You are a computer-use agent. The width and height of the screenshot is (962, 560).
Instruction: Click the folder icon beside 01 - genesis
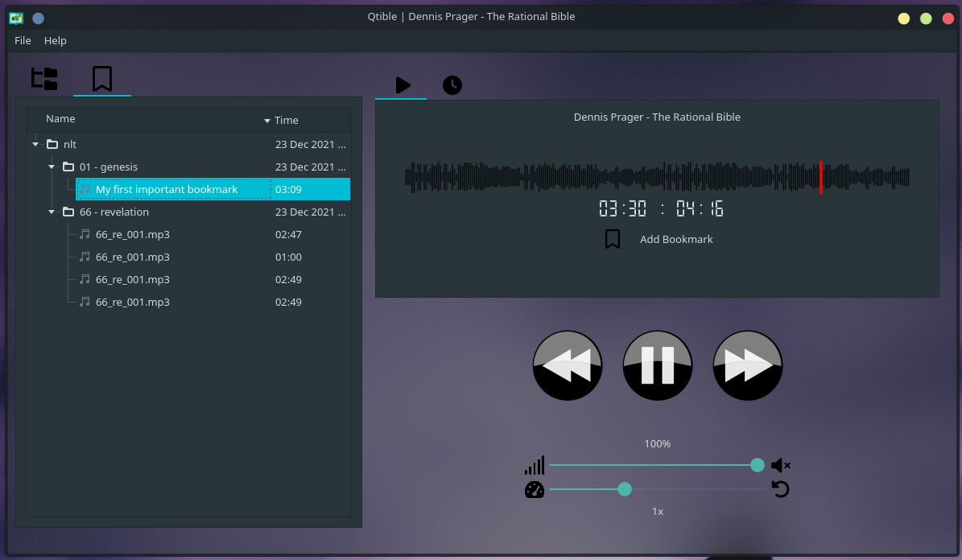pos(68,167)
